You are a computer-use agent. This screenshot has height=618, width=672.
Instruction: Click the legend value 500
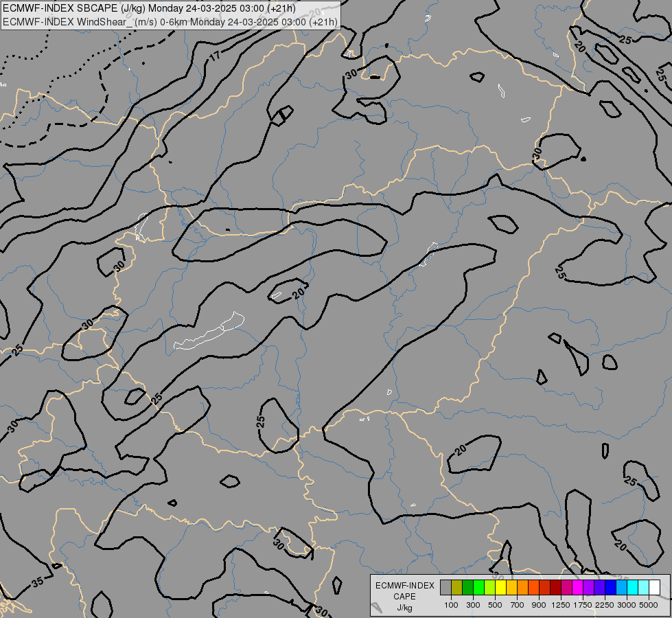(495, 605)
